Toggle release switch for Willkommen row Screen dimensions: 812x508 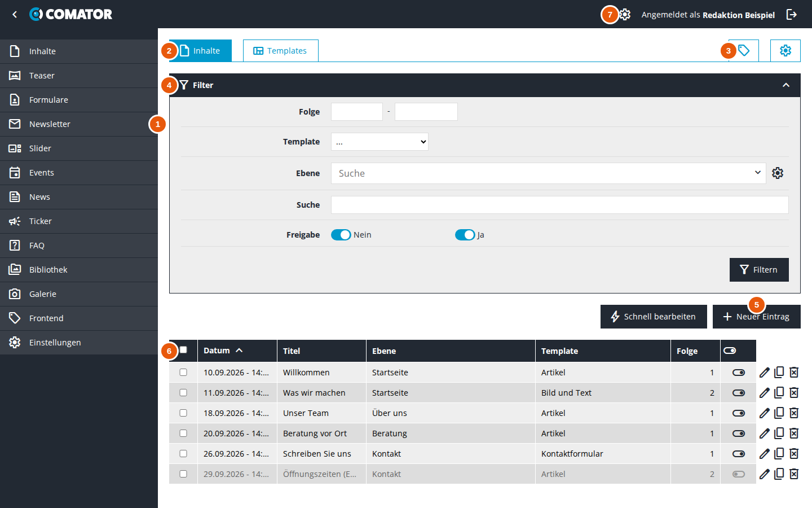pos(739,373)
